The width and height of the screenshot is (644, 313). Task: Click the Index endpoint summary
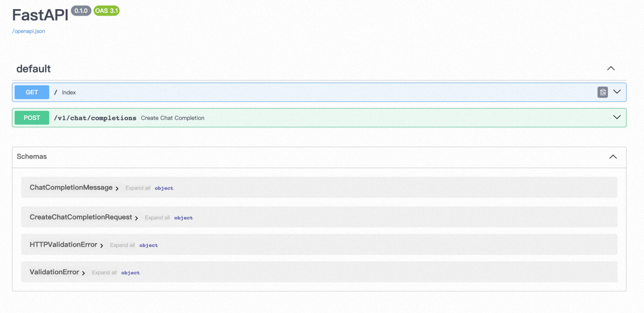pyautogui.click(x=69, y=93)
